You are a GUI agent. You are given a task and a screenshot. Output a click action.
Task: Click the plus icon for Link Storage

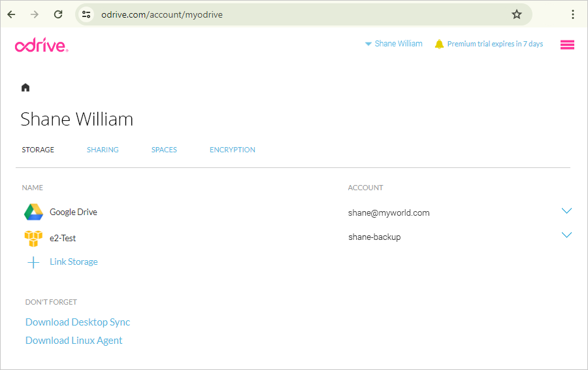[33, 262]
